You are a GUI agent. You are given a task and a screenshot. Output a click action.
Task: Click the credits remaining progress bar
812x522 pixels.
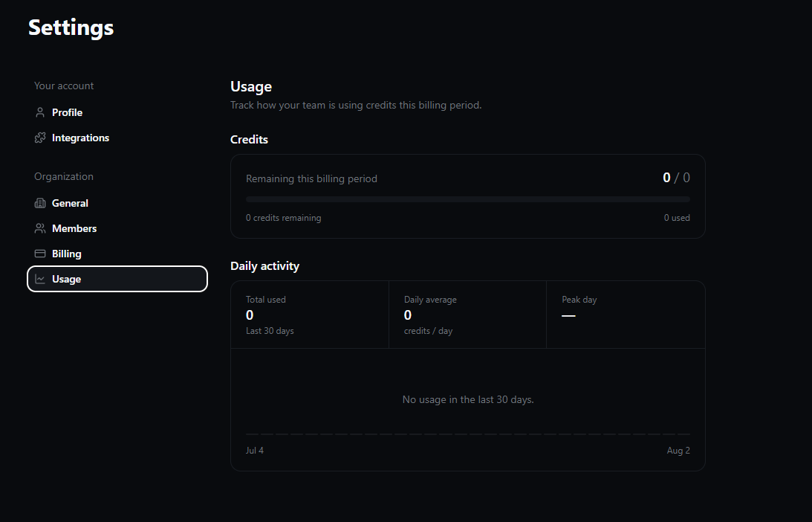pos(467,199)
